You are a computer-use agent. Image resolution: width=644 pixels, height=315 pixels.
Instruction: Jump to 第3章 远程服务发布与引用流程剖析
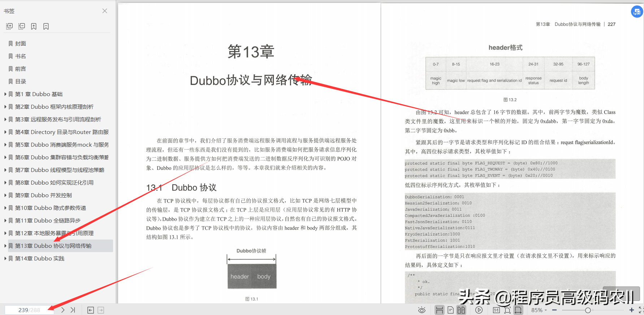[58, 119]
